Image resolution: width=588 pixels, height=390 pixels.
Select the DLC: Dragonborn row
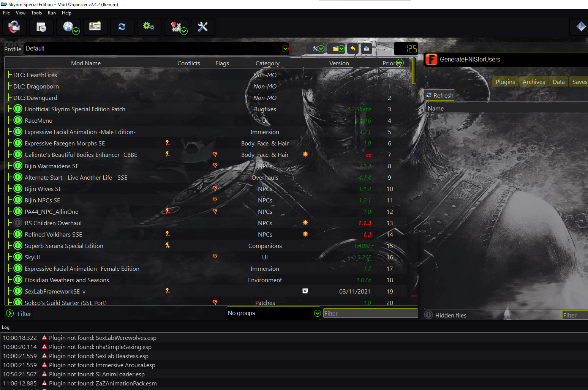click(x=207, y=86)
